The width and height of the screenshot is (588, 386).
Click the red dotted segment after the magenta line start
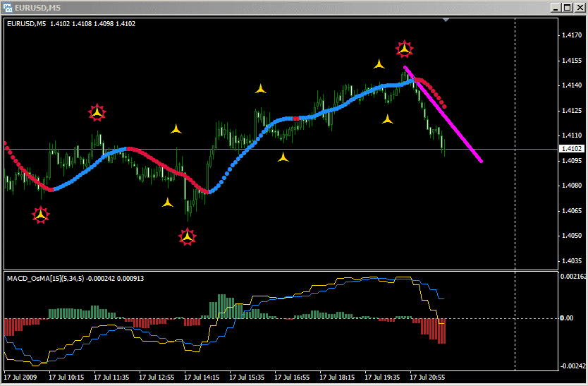coord(431,90)
